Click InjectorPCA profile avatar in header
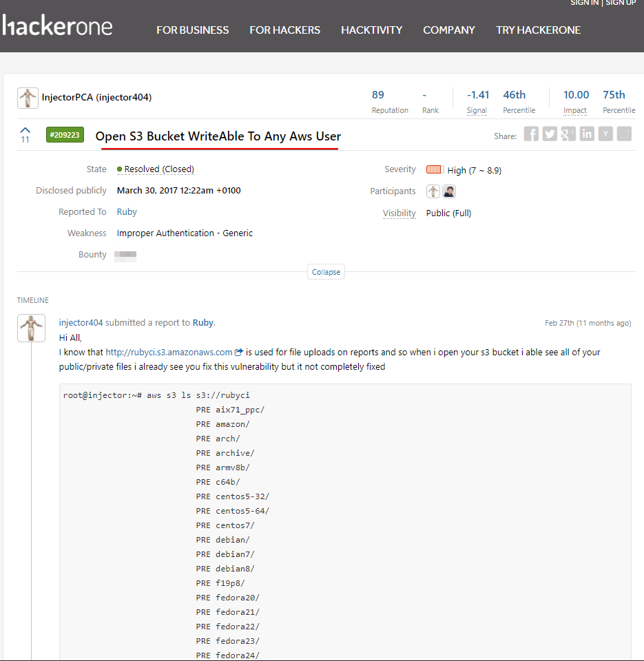Viewport: 644px width, 661px height. pos(28,98)
